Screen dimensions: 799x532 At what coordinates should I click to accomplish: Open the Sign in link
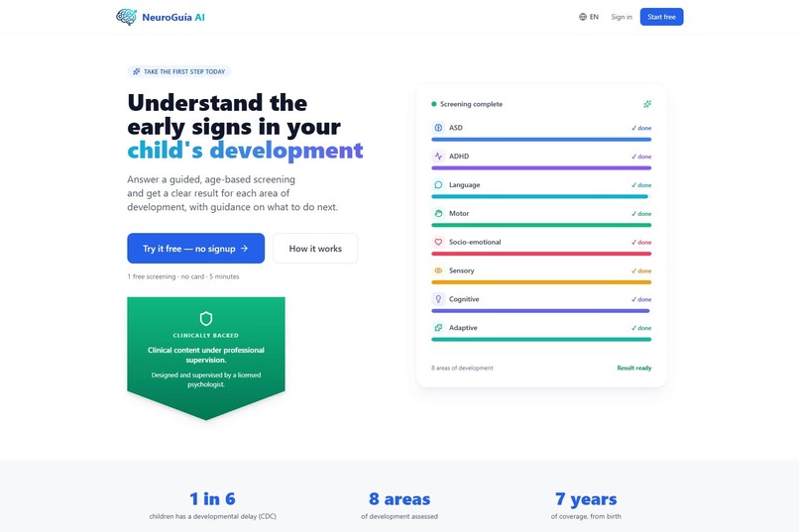tap(622, 17)
